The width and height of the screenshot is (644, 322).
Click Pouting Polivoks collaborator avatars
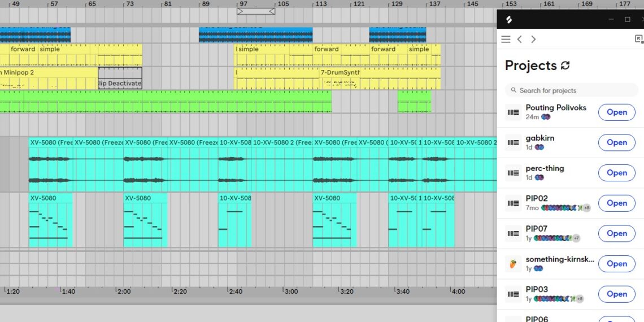[x=546, y=117]
